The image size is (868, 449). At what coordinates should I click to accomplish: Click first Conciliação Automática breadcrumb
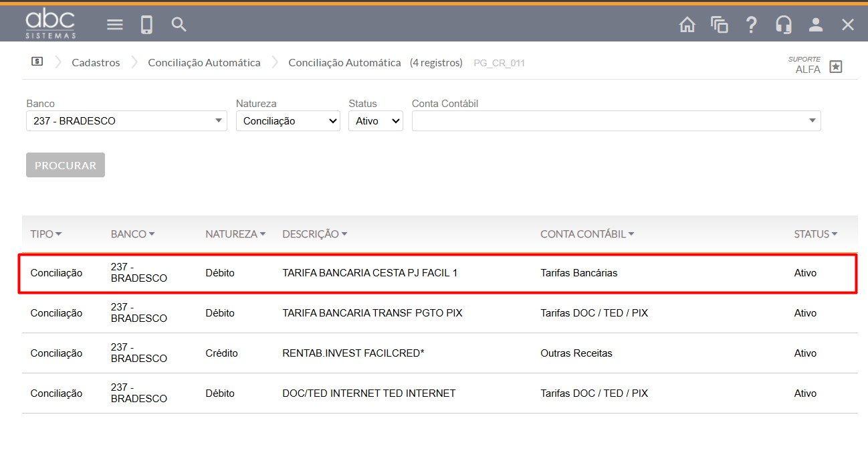point(204,62)
